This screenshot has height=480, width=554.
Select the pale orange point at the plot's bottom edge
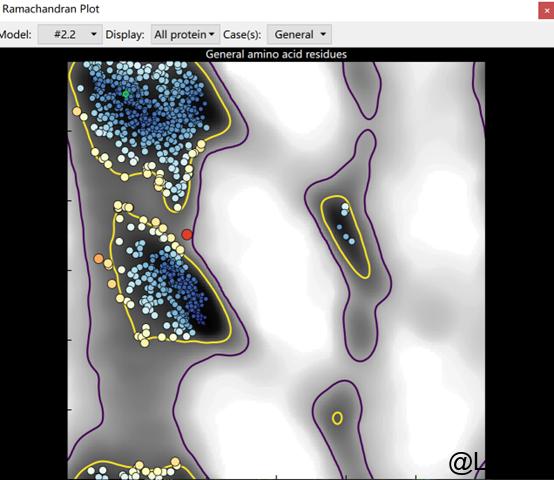[x=176, y=462]
